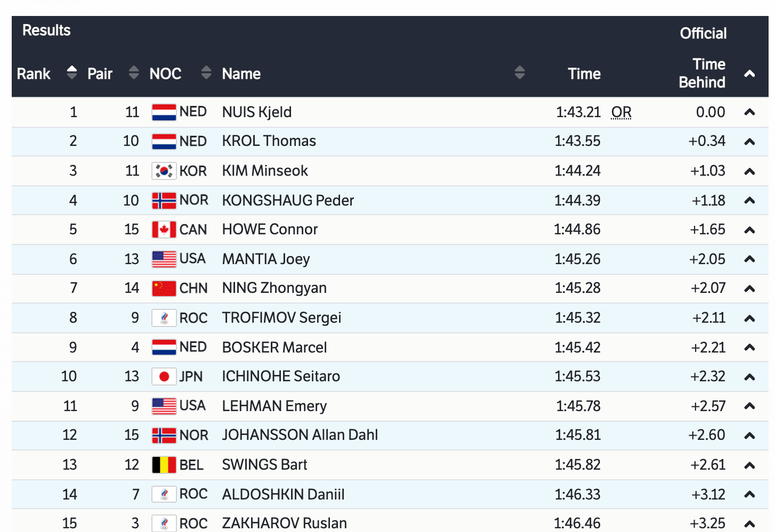This screenshot has width=775, height=532.
Task: Click Canada flag beside HOWE Connor
Action: tap(164, 230)
